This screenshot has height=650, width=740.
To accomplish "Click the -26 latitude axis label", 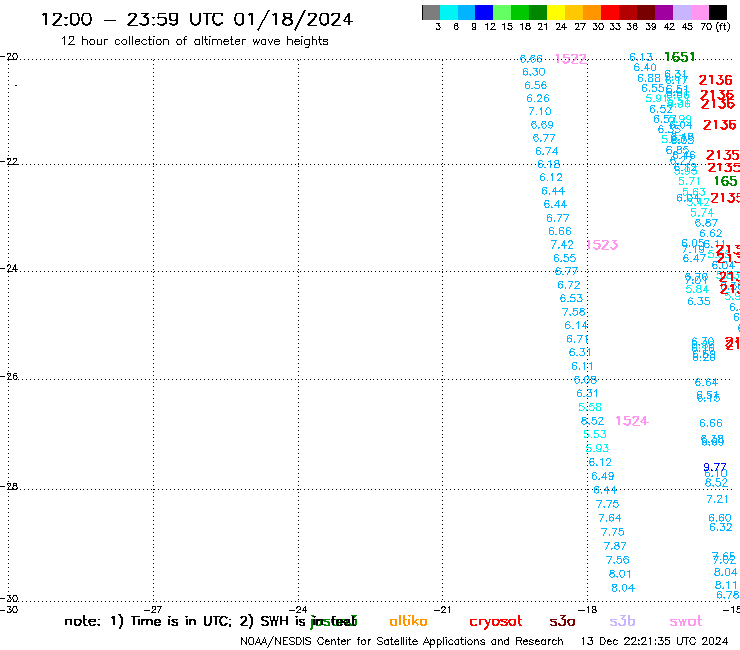I will pos(9,377).
